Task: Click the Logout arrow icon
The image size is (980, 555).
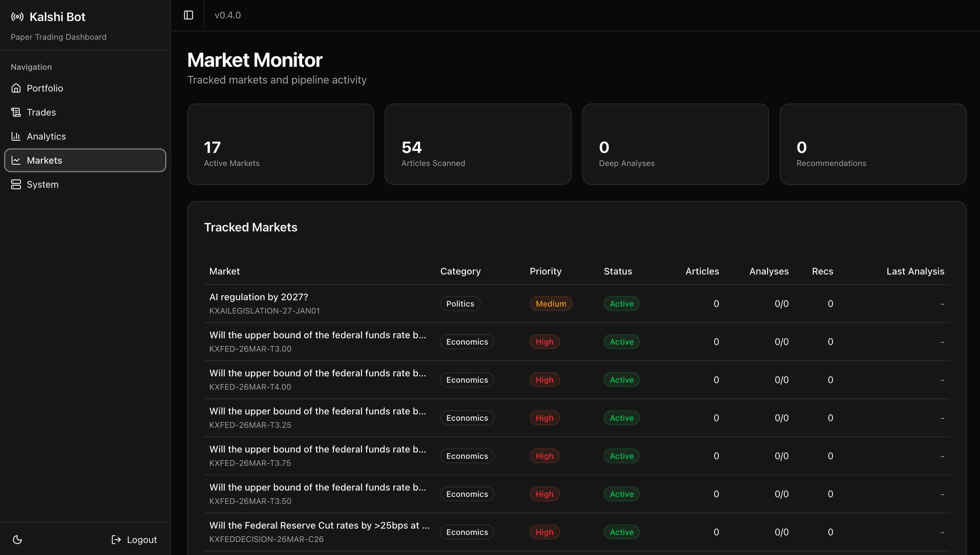Action: coord(116,539)
